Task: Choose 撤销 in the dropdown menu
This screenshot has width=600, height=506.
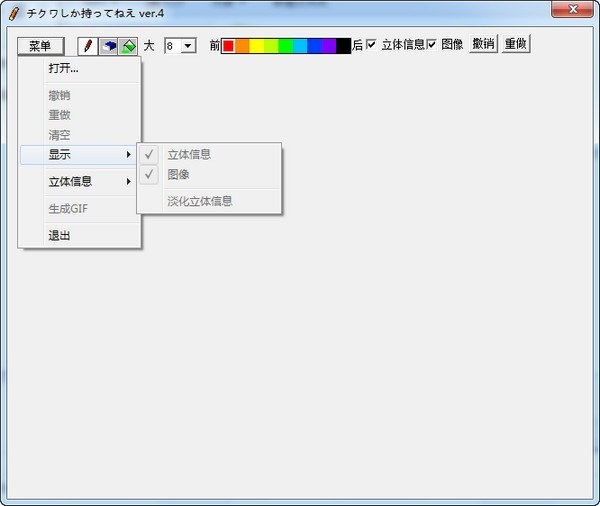Action: 80,95
